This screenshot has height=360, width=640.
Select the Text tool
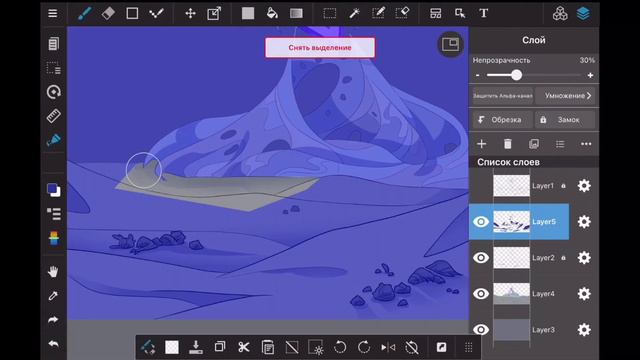[484, 13]
